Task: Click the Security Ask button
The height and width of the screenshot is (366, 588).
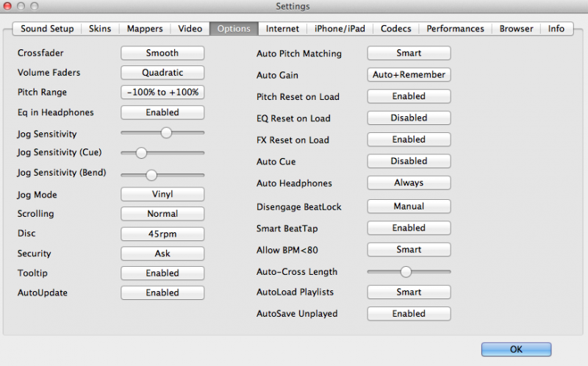Action: point(162,254)
